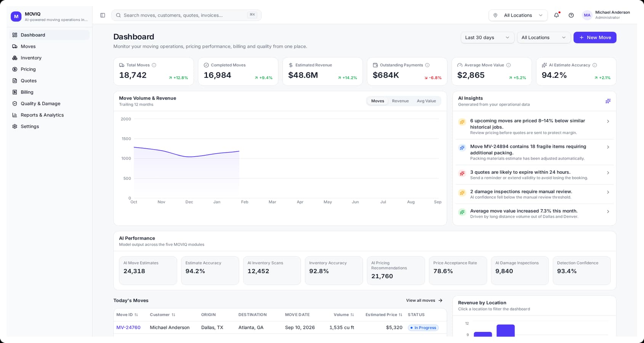Sort table by Estimated Price column
This screenshot has width=644, height=343.
tap(384, 315)
